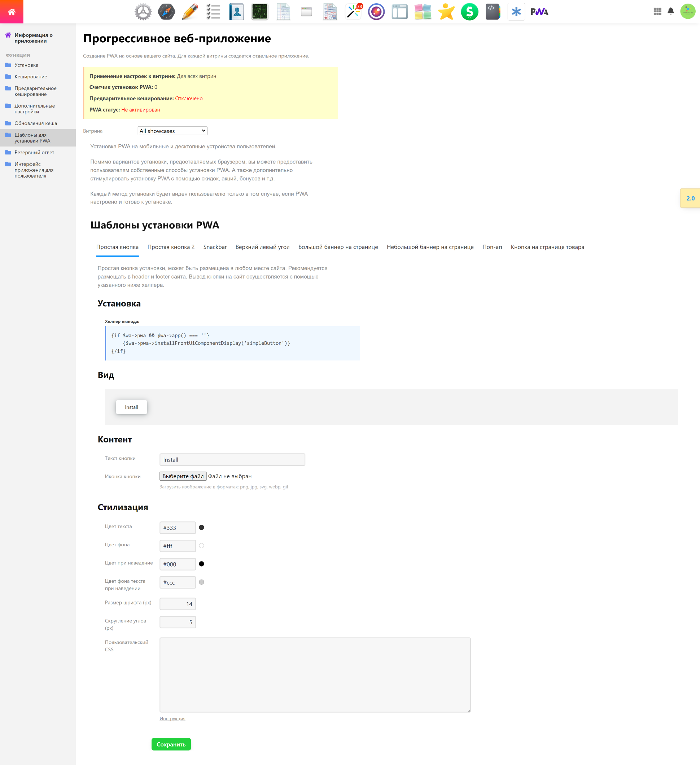
Task: Click the Размер шрифта input field
Action: tap(178, 604)
